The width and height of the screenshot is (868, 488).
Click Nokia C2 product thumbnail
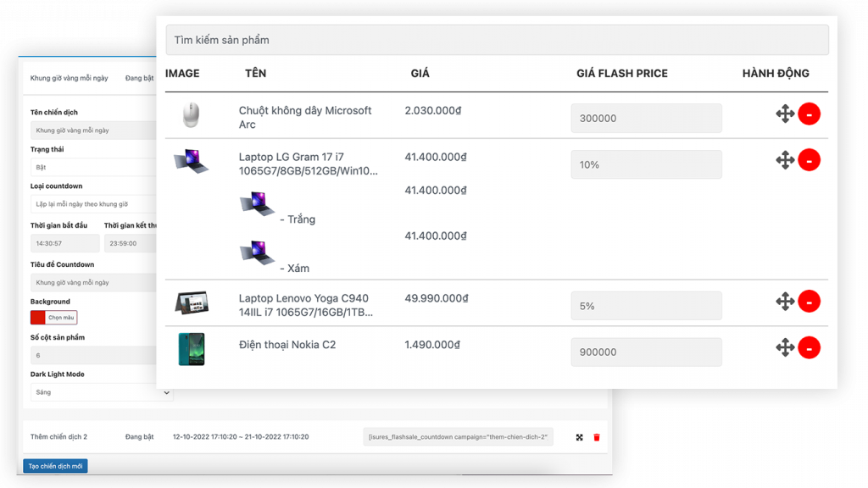192,349
